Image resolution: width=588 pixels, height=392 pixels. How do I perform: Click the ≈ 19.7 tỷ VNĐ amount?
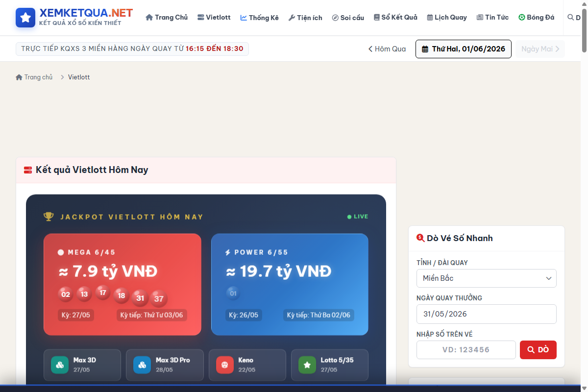click(278, 271)
